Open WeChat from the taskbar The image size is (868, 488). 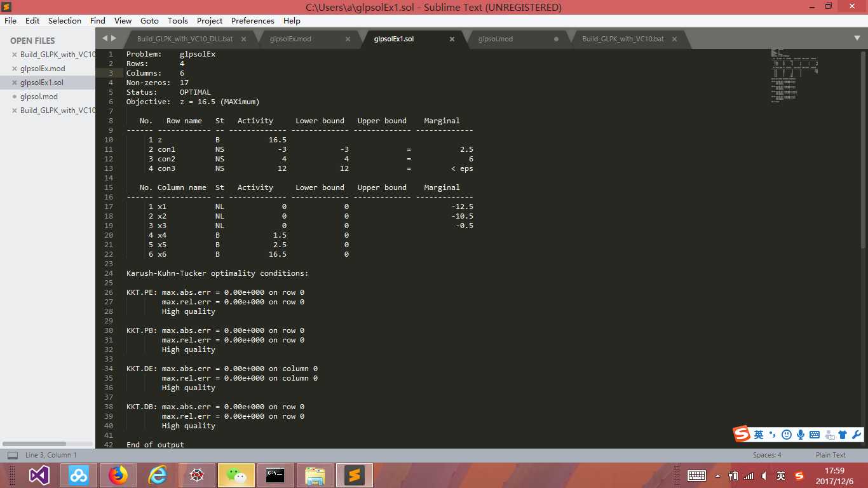[x=236, y=475]
